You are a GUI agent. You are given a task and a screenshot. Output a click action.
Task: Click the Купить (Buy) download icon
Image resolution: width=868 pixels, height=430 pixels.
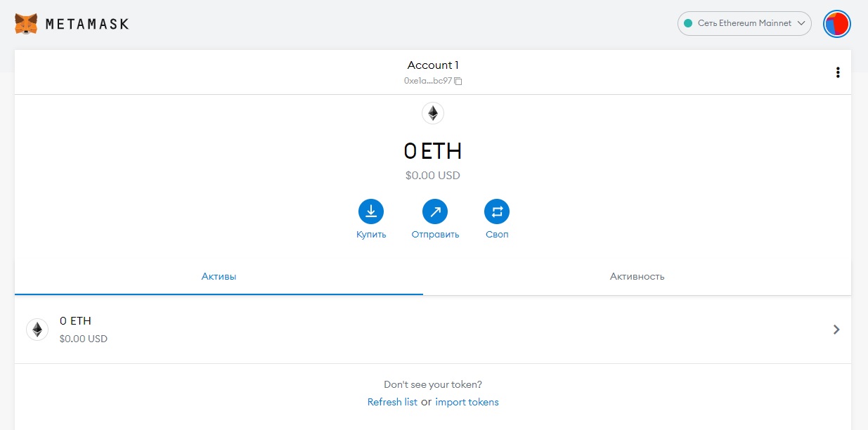(371, 211)
